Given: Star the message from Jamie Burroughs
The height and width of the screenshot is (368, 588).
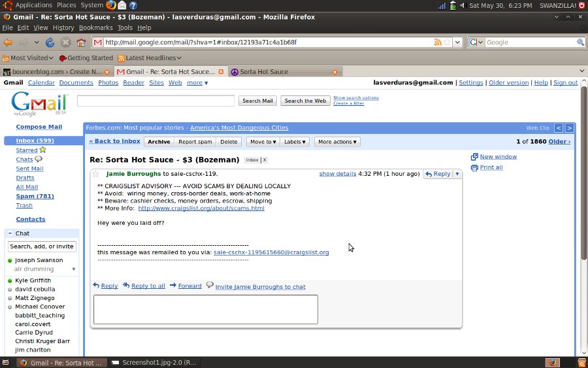Looking at the screenshot, I should point(96,174).
